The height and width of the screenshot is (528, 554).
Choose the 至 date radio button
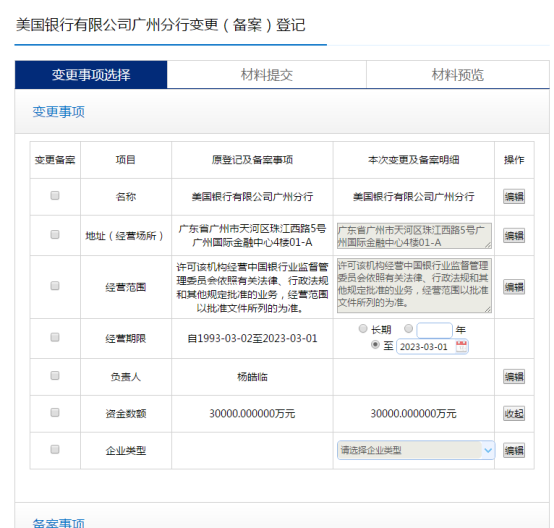tap(375, 345)
